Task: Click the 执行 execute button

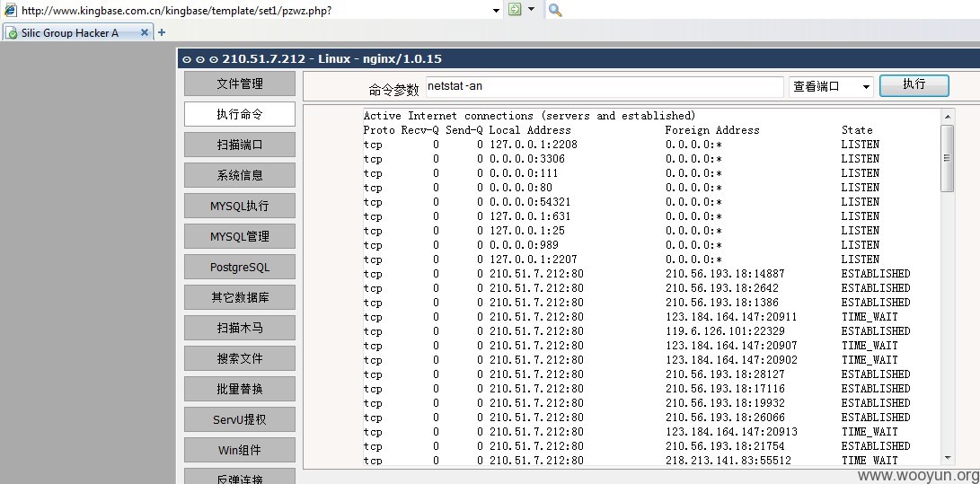Action: [x=914, y=85]
